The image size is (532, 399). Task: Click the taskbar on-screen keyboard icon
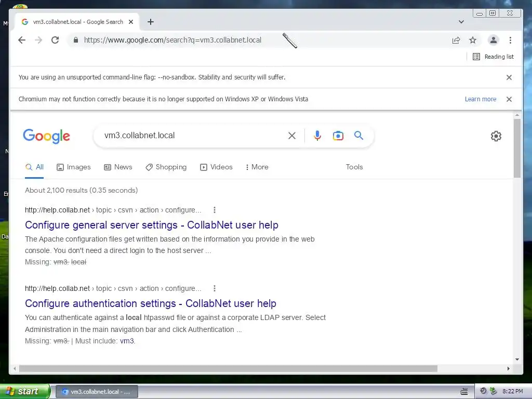point(464,392)
